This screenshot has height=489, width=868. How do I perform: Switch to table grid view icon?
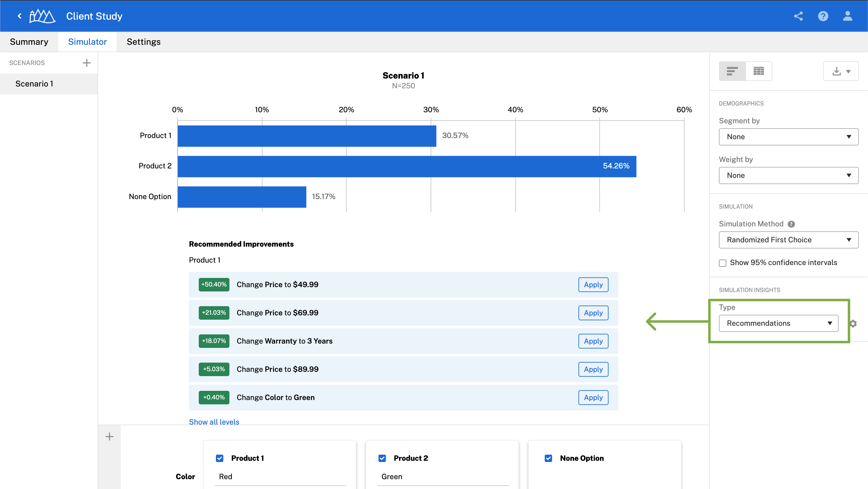(x=759, y=71)
